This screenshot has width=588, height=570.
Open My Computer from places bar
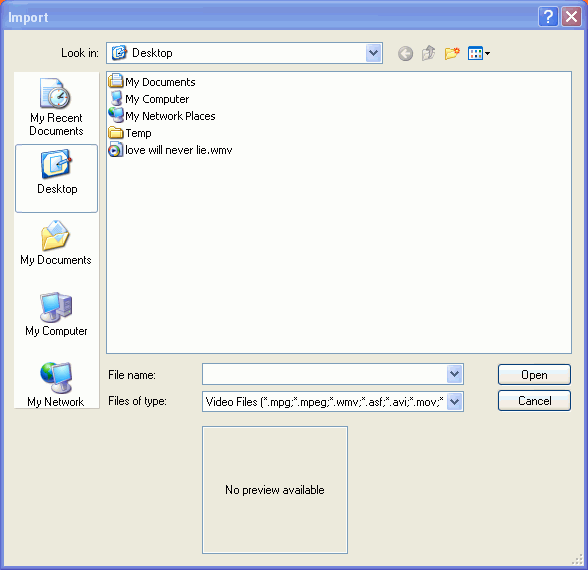[x=56, y=315]
